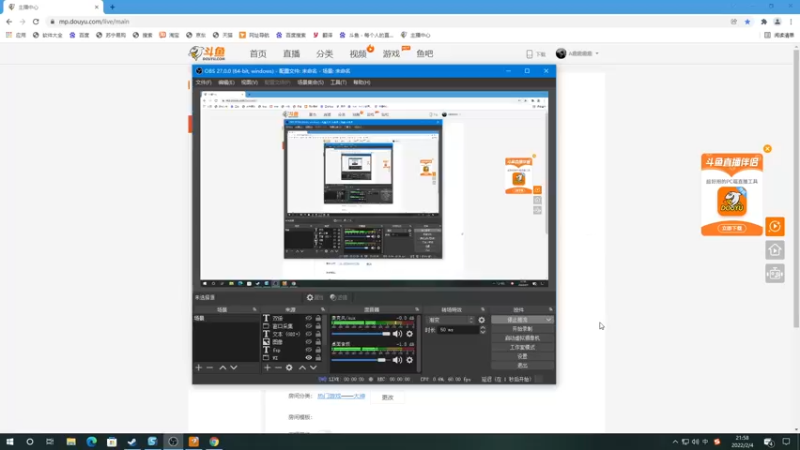Remove the selected source with the minus icon
800x450 pixels.
coord(278,367)
